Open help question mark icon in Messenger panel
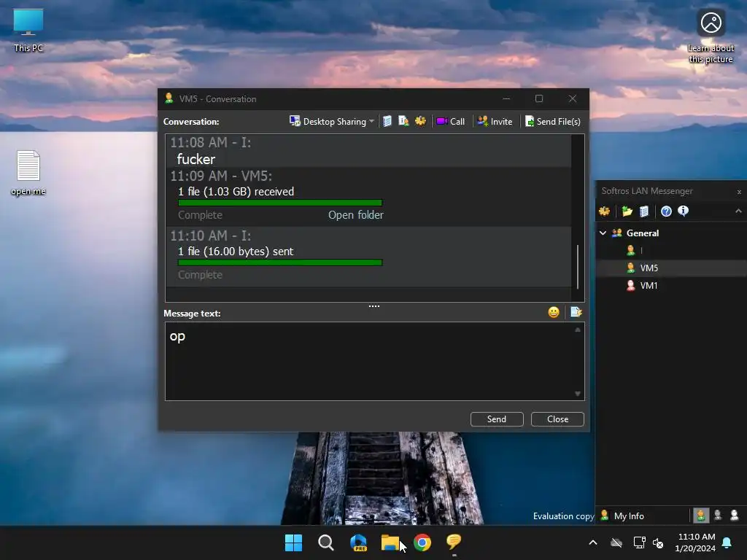This screenshot has height=560, width=747. pyautogui.click(x=666, y=211)
